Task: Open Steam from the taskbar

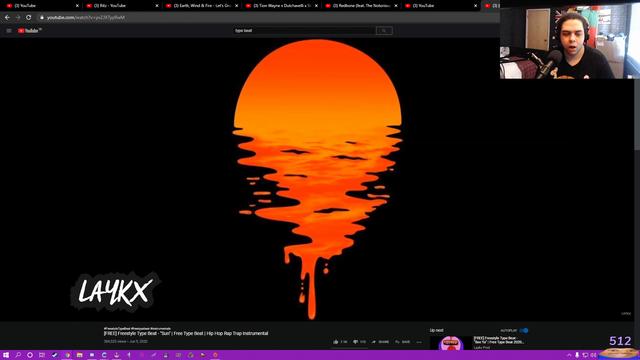Action: pyautogui.click(x=55, y=355)
